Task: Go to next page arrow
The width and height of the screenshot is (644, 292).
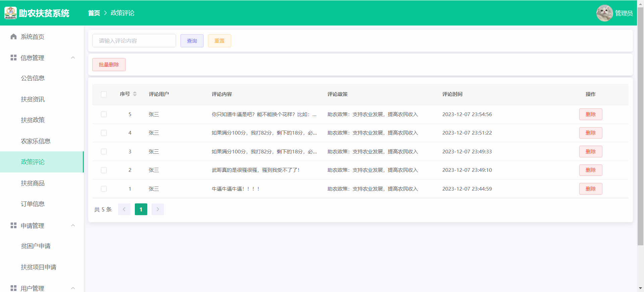Action: pos(158,209)
